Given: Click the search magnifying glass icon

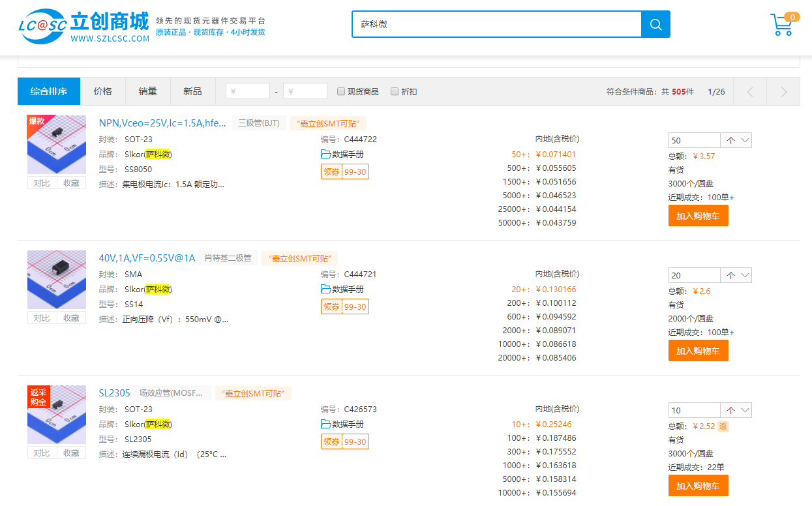Looking at the screenshot, I should pyautogui.click(x=655, y=24).
